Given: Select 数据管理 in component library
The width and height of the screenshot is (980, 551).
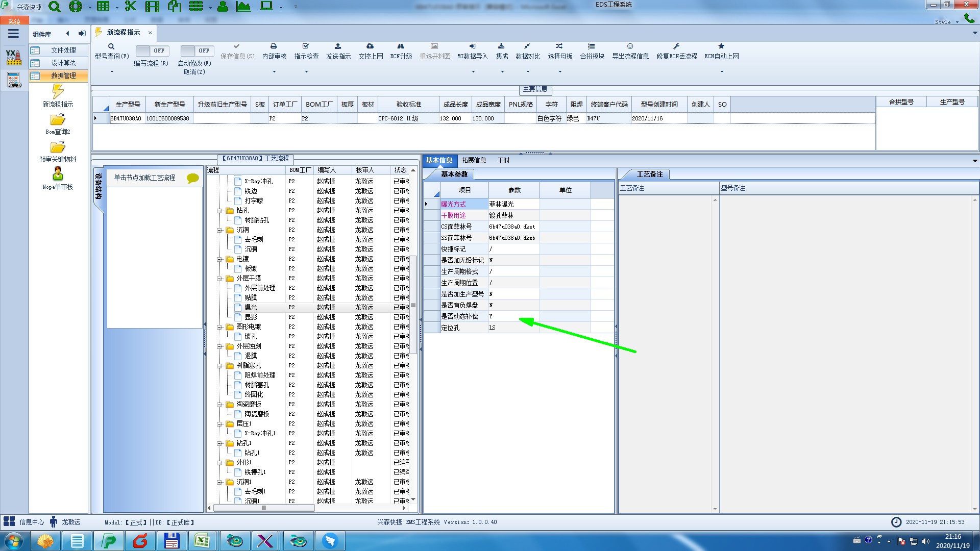Looking at the screenshot, I should 63,76.
